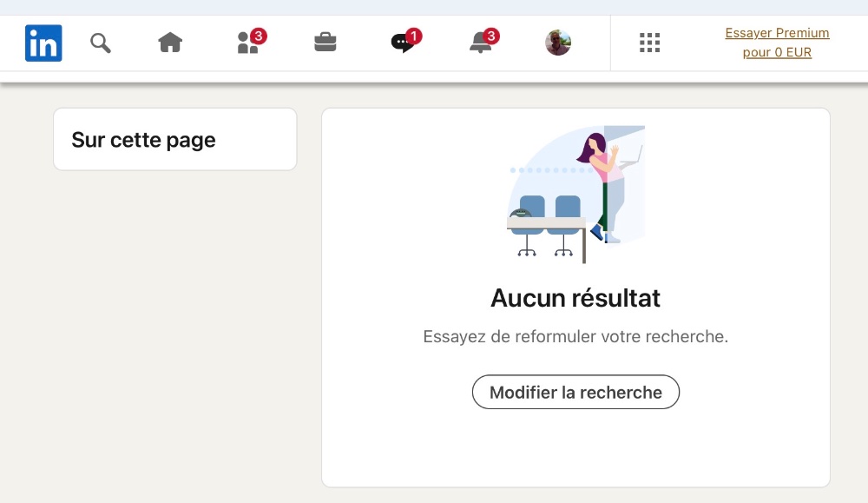Click the "Aucun résultat" heading
The image size is (868, 503).
575,298
